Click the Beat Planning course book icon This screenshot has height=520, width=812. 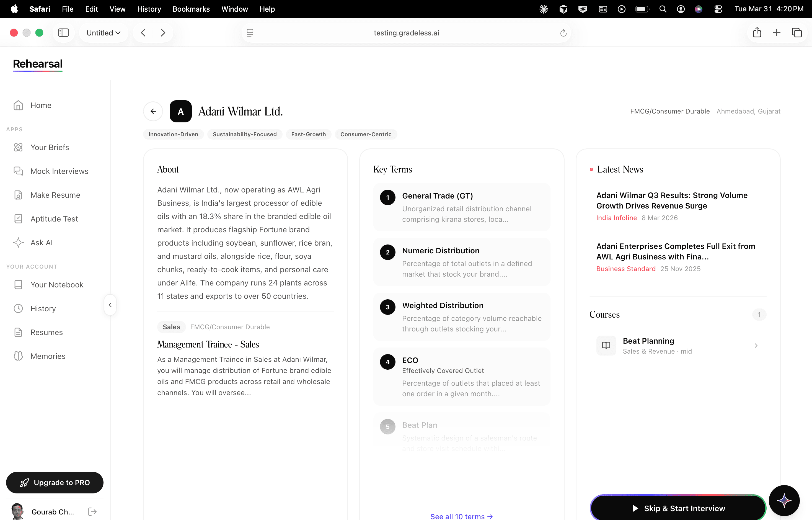pos(606,346)
